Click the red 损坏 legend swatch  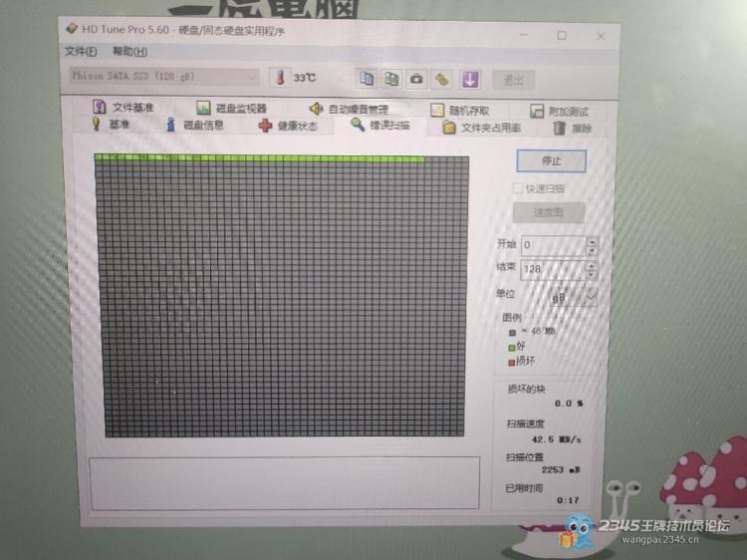(511, 363)
